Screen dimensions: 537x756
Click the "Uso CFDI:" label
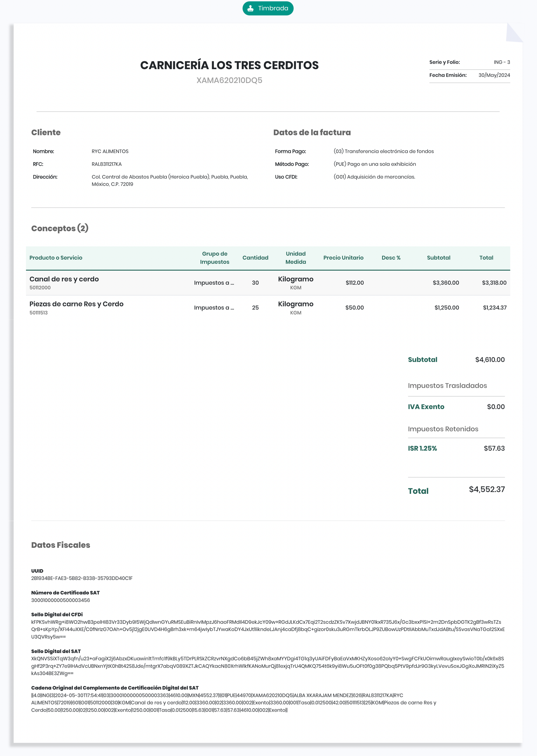click(x=286, y=177)
